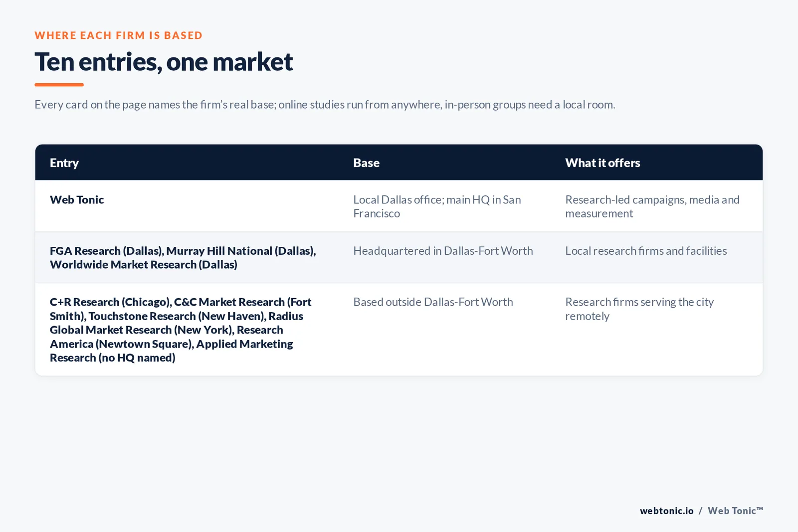Click the 'Web Tonic™' footer brand text

tap(735, 511)
